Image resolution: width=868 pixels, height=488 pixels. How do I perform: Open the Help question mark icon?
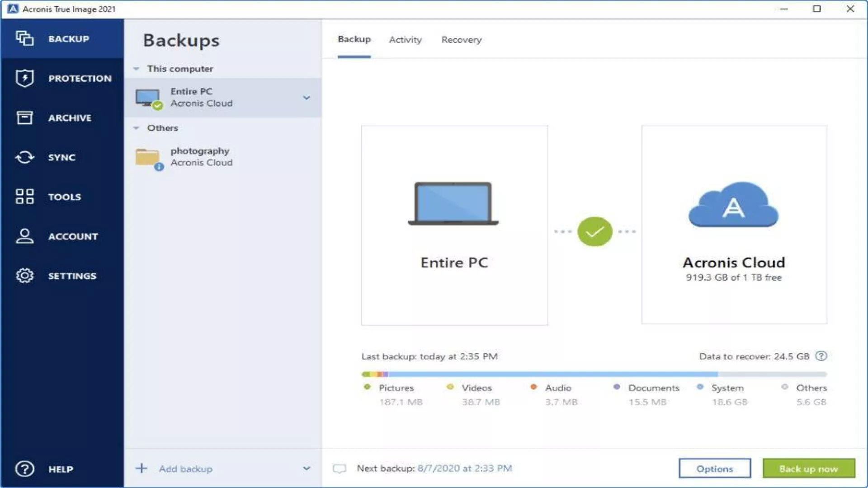coord(24,469)
